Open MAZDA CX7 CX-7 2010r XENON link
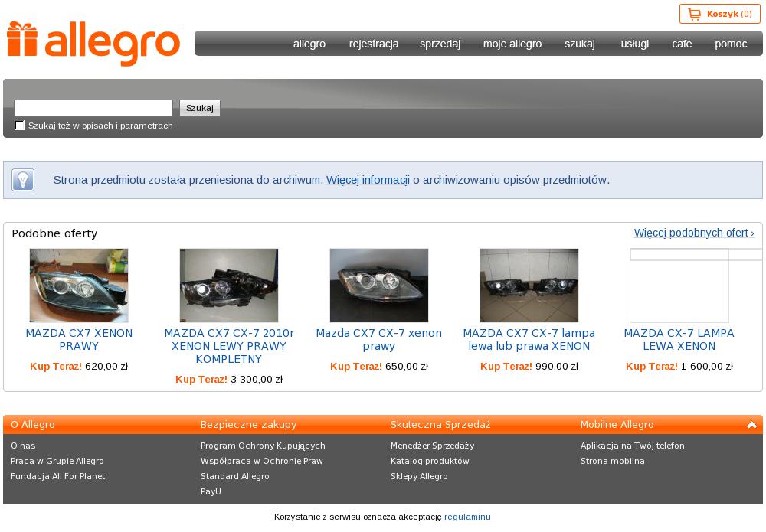Screen dimensions: 766x532 229,346
